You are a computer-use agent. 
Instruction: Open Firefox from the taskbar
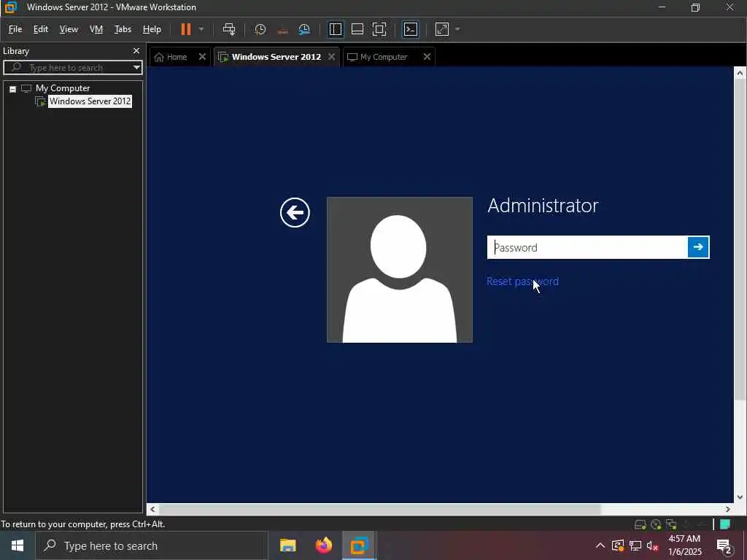[324, 545]
